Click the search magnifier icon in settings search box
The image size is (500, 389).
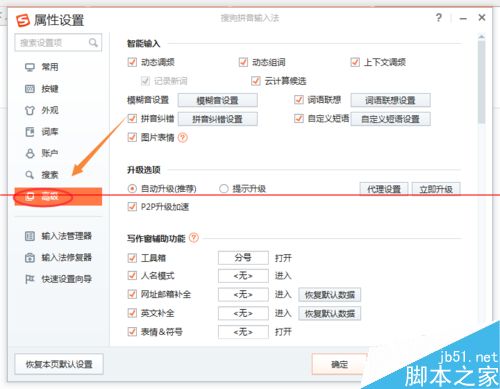[x=93, y=43]
